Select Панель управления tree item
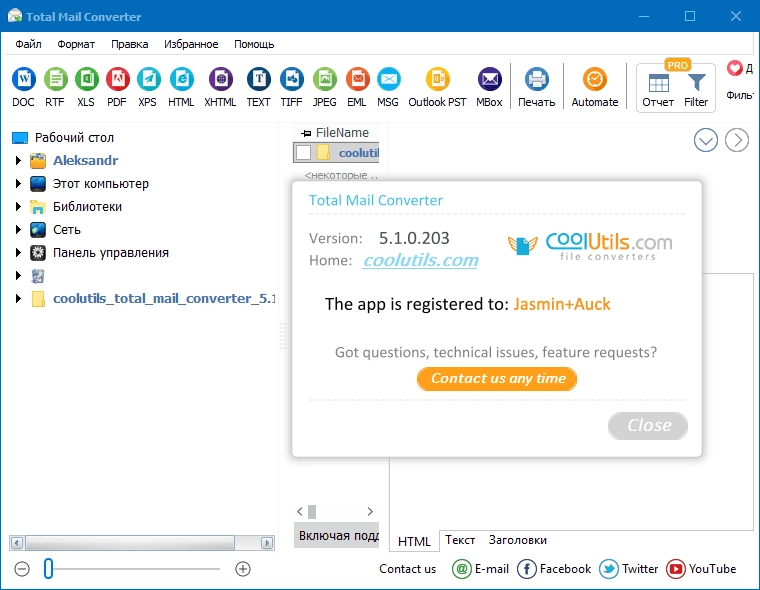 [x=111, y=253]
